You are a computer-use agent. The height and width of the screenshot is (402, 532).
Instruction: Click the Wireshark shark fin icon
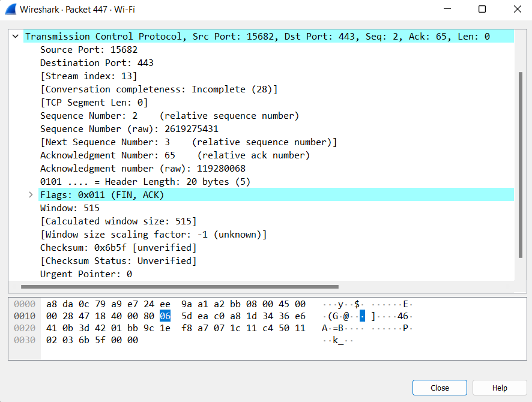(11, 9)
